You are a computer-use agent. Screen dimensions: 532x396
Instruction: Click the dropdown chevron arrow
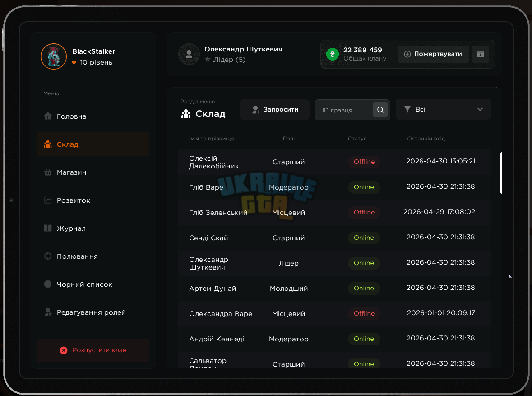point(480,109)
